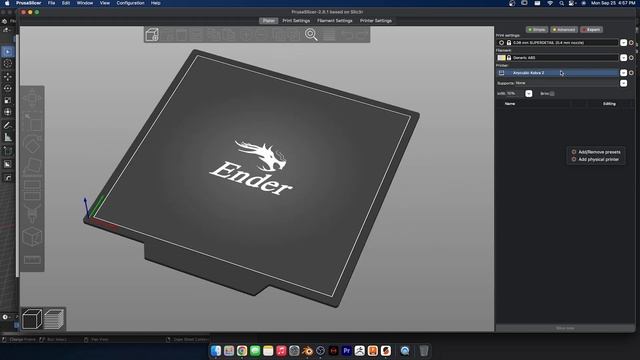Switch to the Filament Settings tab

(x=335, y=20)
